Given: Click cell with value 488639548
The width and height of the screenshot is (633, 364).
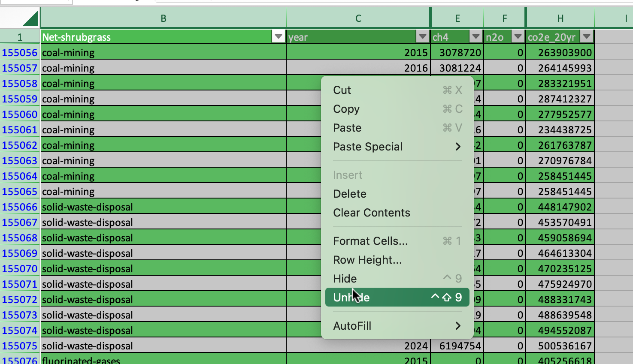Looking at the screenshot, I should coord(560,315).
